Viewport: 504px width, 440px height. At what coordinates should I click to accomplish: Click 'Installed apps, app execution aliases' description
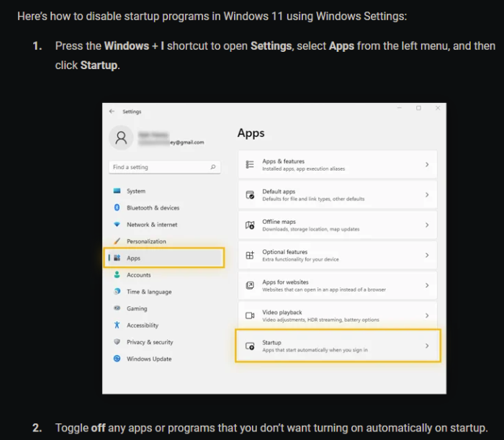pyautogui.click(x=303, y=169)
